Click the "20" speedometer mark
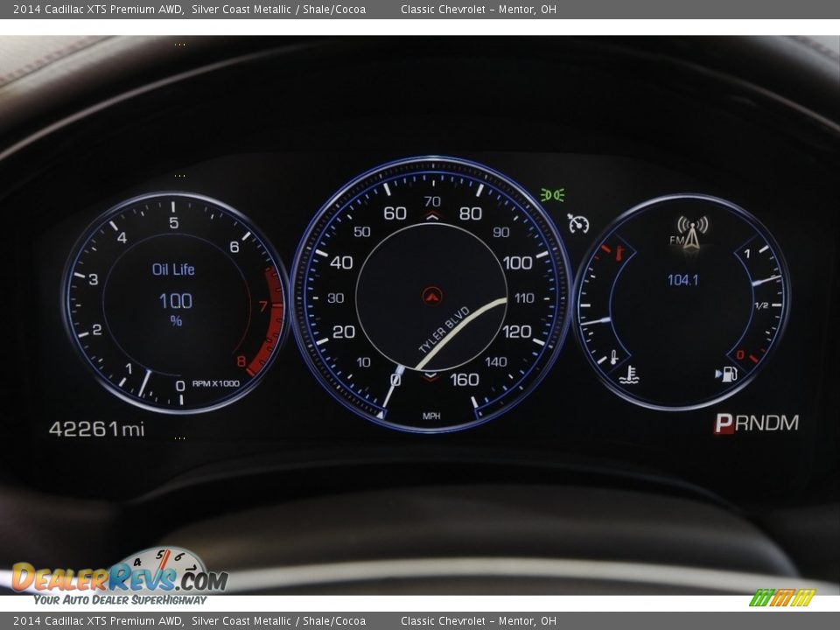 [343, 332]
